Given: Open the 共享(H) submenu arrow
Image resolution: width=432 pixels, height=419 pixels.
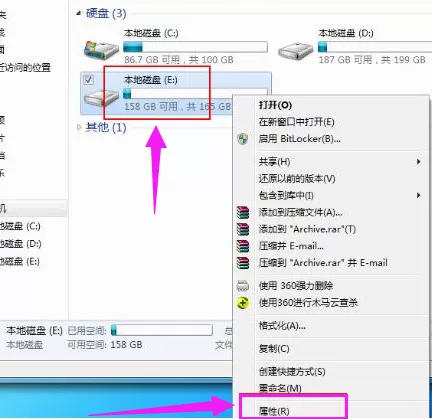Looking at the screenshot, I should [418, 162].
